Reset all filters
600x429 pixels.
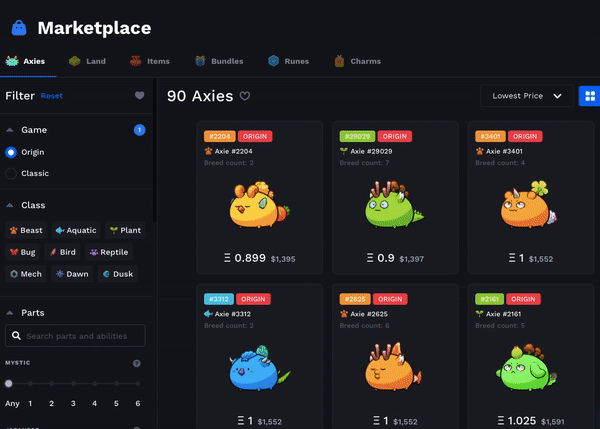tap(52, 96)
